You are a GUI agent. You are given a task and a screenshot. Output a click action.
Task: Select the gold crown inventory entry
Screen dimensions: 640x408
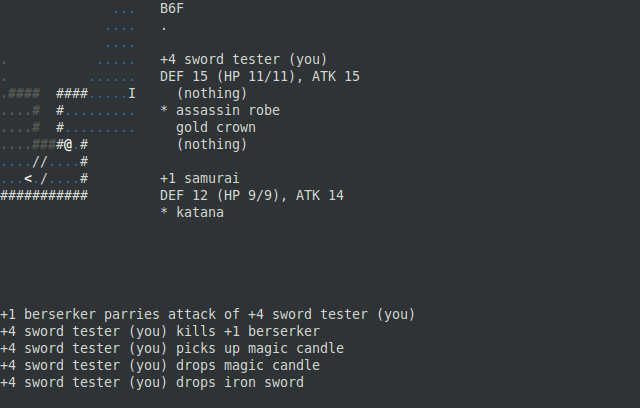point(216,127)
